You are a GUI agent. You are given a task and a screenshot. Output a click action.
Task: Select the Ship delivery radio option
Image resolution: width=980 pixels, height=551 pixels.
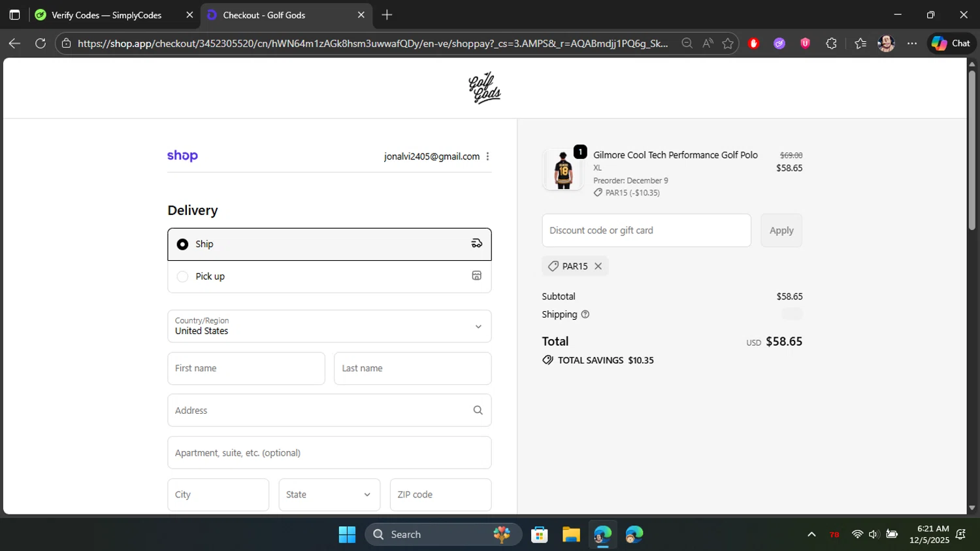[x=182, y=244]
